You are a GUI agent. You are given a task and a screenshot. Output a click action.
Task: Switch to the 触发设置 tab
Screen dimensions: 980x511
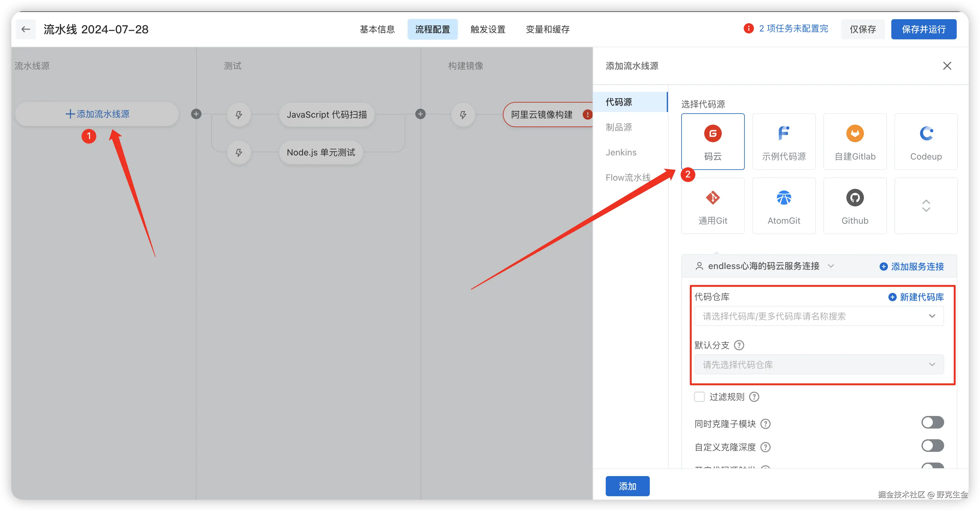coord(488,29)
